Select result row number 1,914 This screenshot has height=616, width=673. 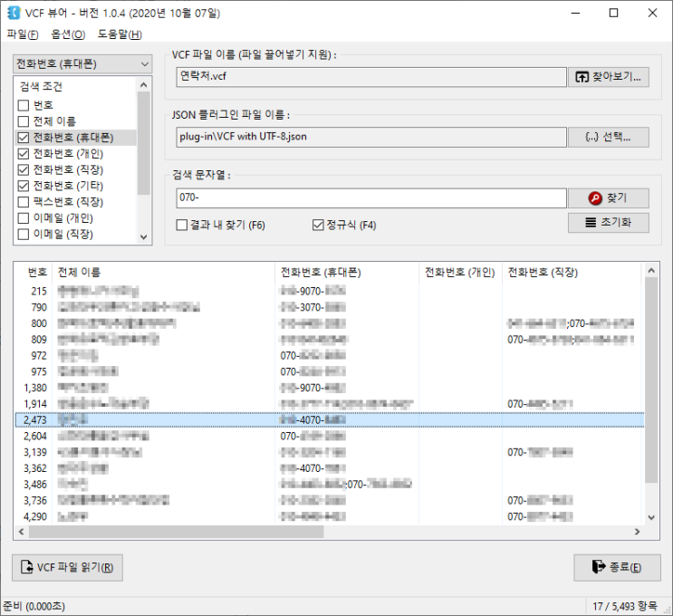tap(329, 404)
